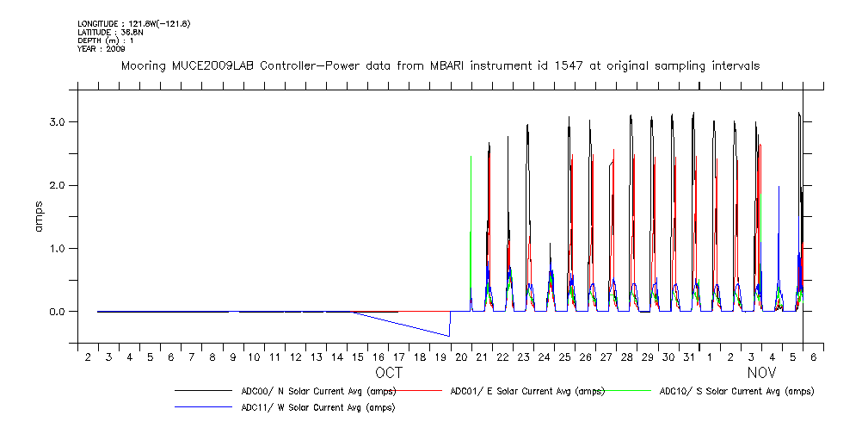Screen dimensions: 868x434
Task: Click day 15 on the date axis
Action: pos(358,356)
